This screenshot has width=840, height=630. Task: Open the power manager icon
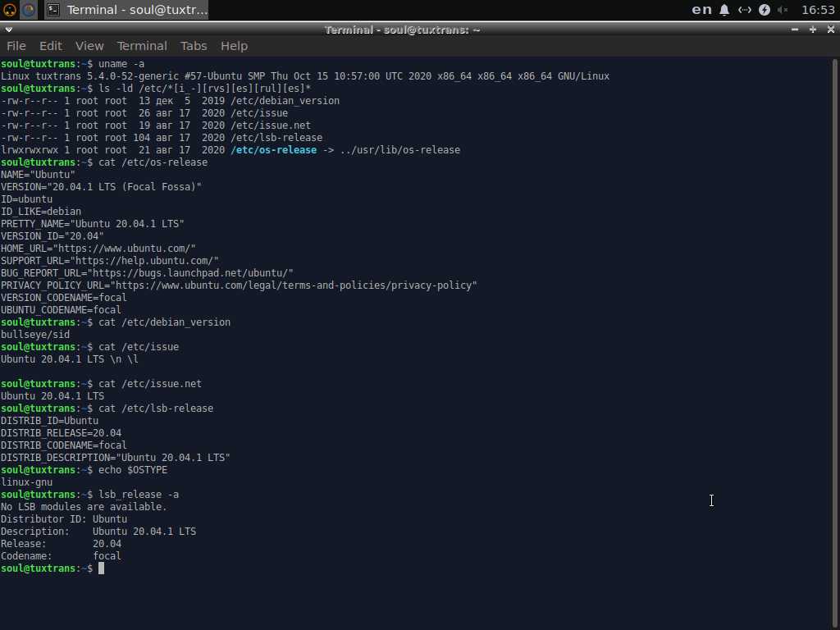[x=765, y=10]
